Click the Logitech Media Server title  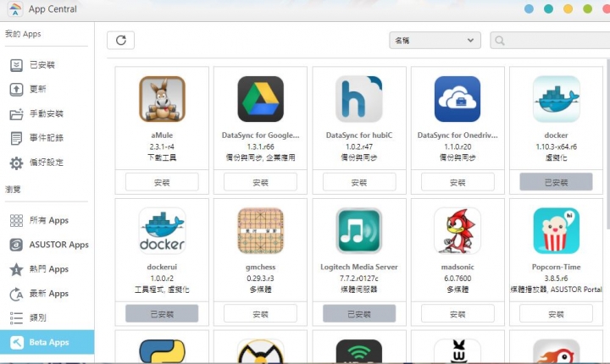pyautogui.click(x=359, y=267)
